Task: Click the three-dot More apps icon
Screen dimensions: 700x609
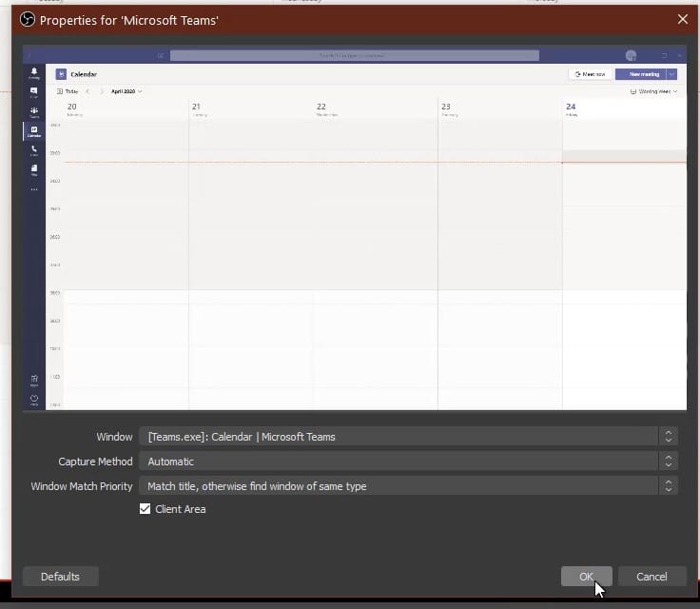Action: (x=34, y=189)
